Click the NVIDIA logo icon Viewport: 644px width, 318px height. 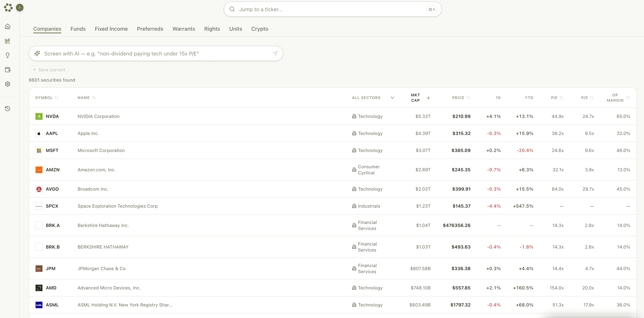[x=39, y=116]
